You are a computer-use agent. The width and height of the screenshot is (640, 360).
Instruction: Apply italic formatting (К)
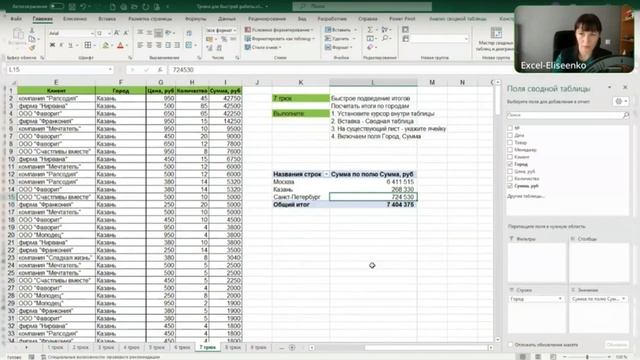[x=61, y=45]
